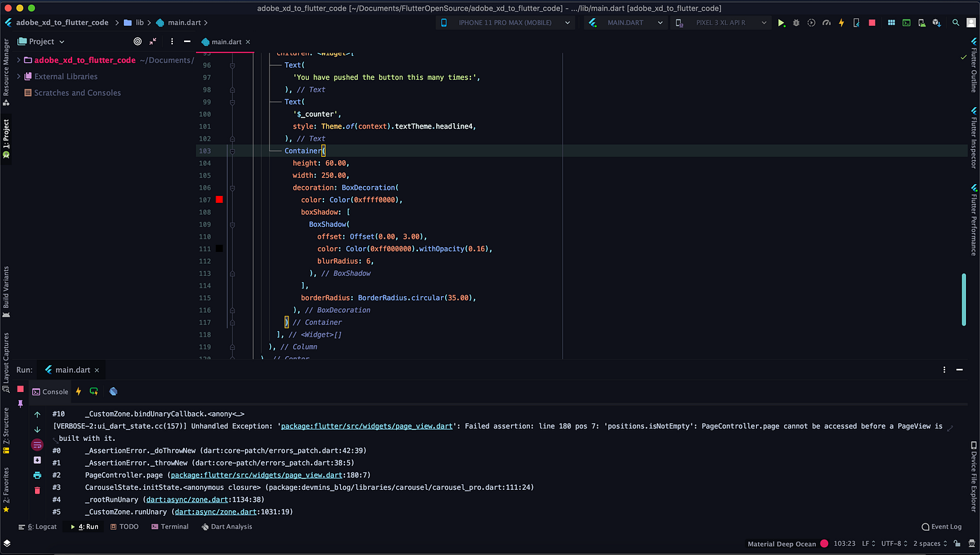The height and width of the screenshot is (555, 980).
Task: Perform a hot restart with the green loop icon
Action: [x=94, y=391]
